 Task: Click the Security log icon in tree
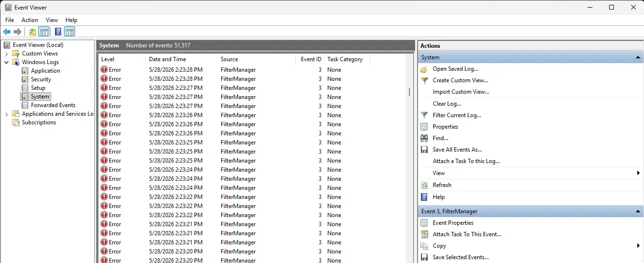point(25,79)
